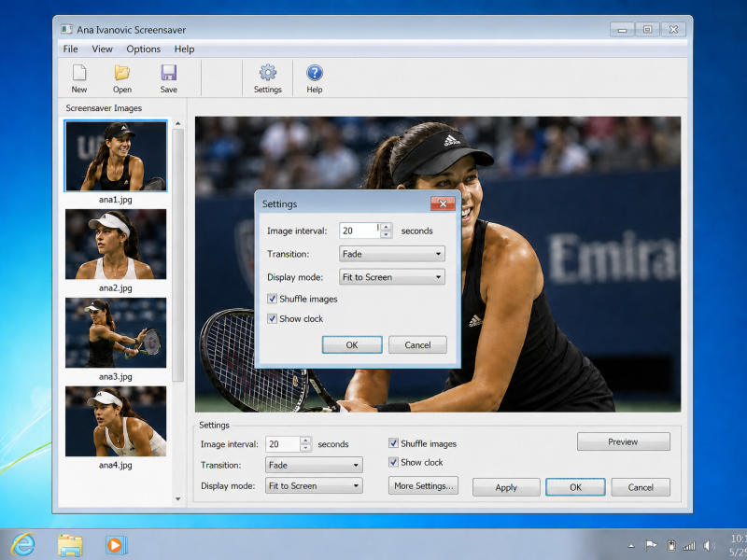Uncheck Shuffle images in the Settings dialog
Image resolution: width=747 pixels, height=560 pixels.
(x=272, y=299)
